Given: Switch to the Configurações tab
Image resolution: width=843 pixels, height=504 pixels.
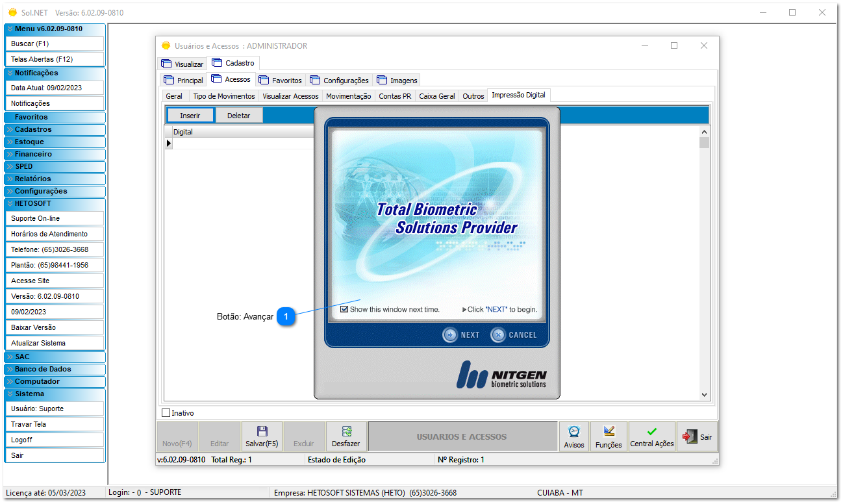Looking at the screenshot, I should tap(340, 81).
